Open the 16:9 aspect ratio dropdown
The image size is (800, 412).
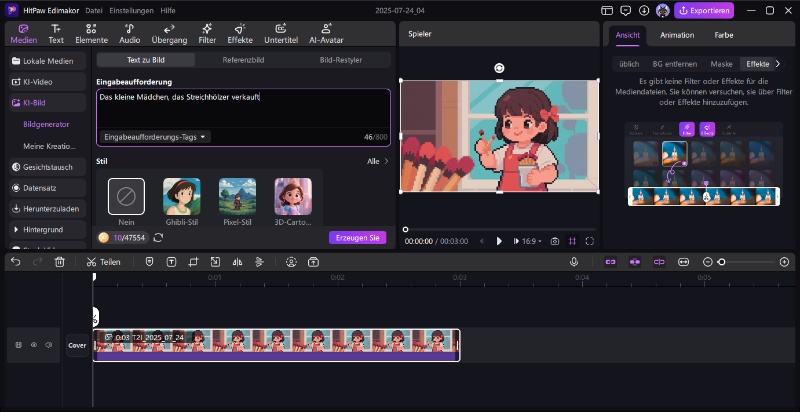(530, 241)
